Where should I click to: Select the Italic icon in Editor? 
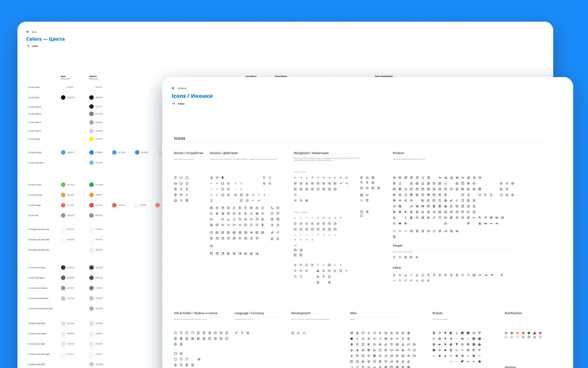pos(411,275)
